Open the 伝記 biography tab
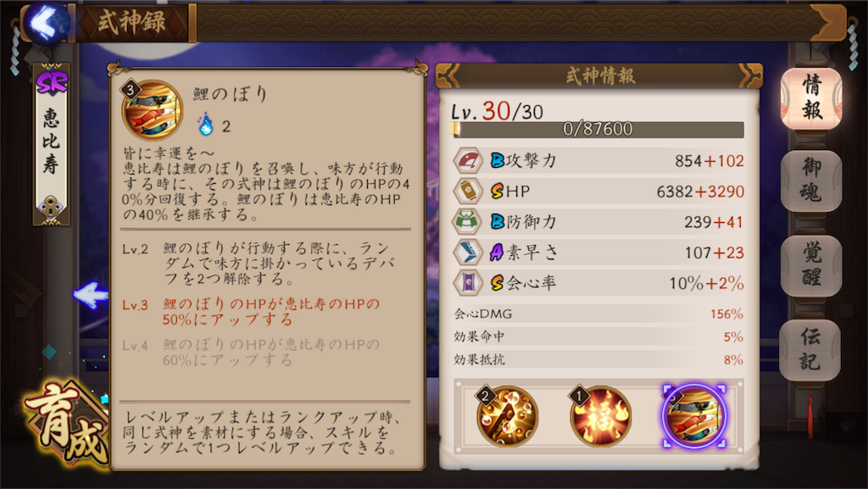The image size is (868, 489). [x=810, y=350]
